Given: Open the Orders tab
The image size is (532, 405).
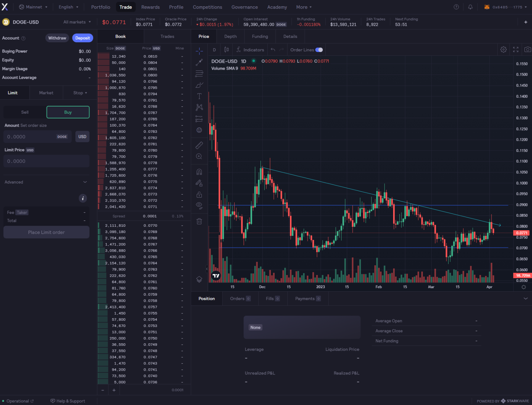Looking at the screenshot, I should coord(240,299).
